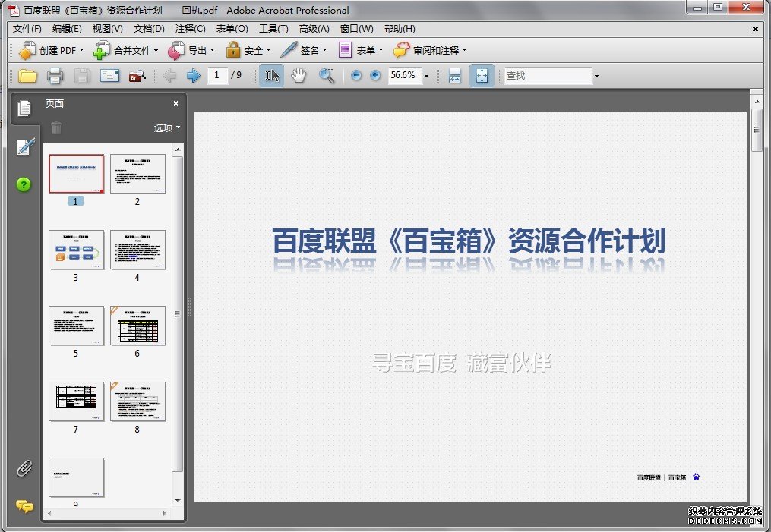Click thumbnail panel scroll right arrow
This screenshot has width=771, height=532.
point(164,513)
